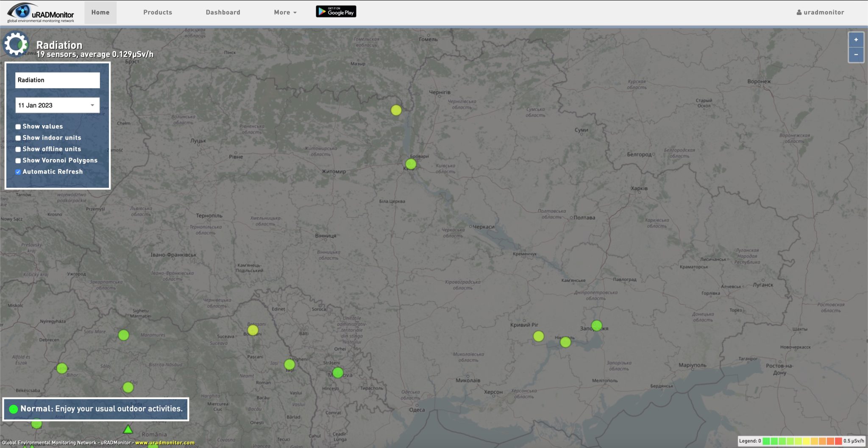Open the 11 Jan 2023 date dropdown
The height and width of the screenshot is (448, 868).
[57, 105]
